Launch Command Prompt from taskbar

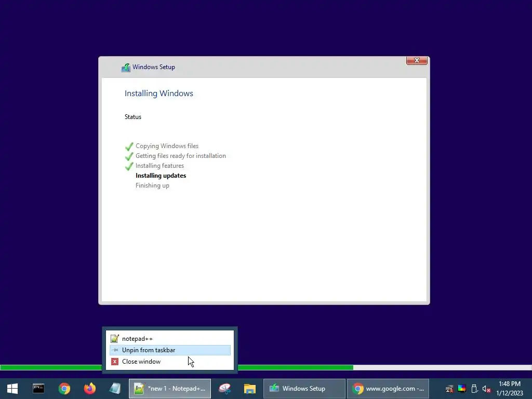pos(38,389)
